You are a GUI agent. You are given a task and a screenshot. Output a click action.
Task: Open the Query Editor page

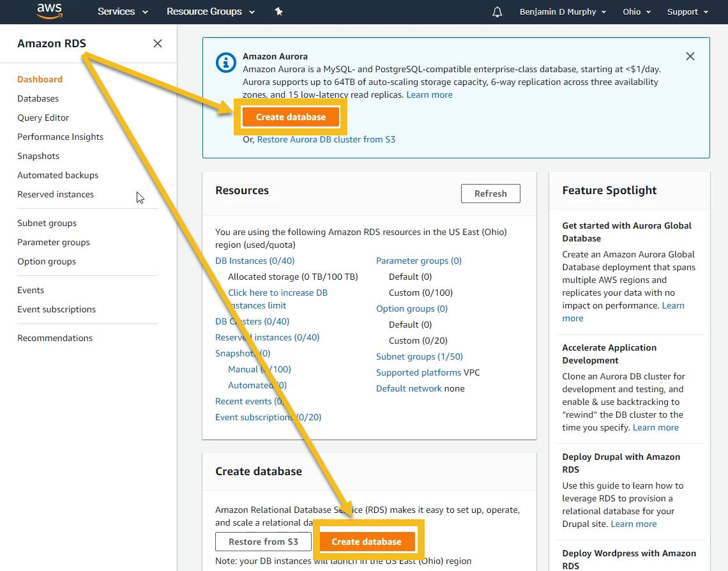coord(43,118)
